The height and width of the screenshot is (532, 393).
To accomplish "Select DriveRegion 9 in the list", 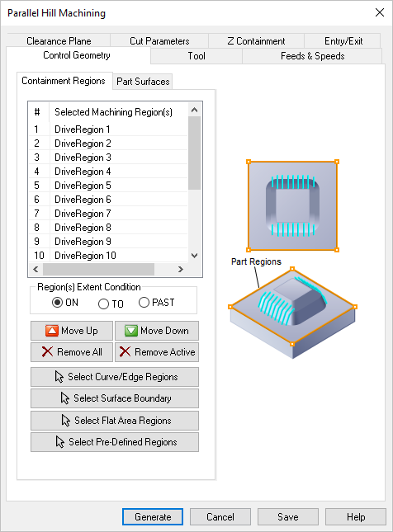I will click(108, 241).
